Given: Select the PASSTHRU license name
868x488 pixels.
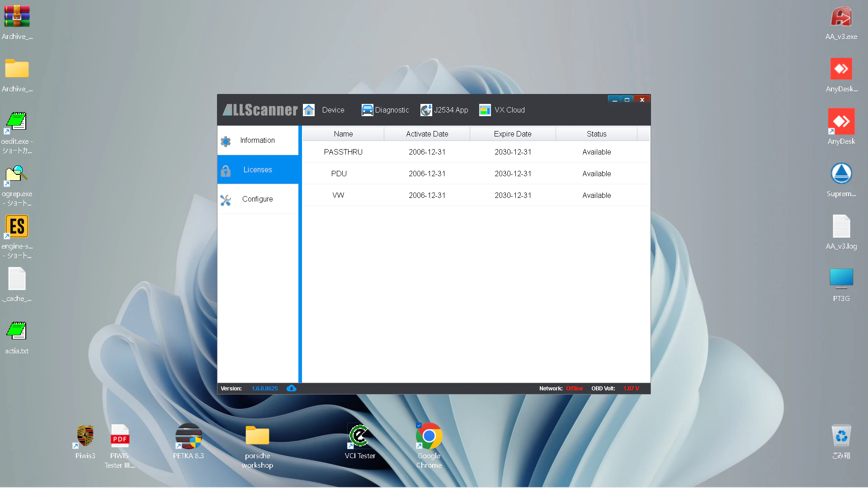Looking at the screenshot, I should tap(343, 152).
